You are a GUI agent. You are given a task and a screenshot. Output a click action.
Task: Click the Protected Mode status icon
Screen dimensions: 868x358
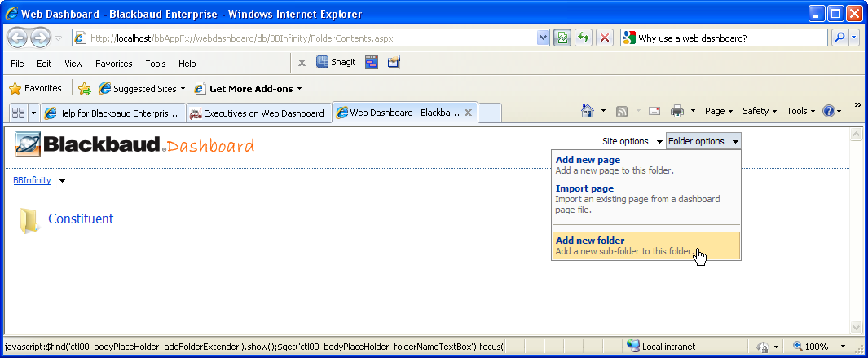click(x=762, y=347)
